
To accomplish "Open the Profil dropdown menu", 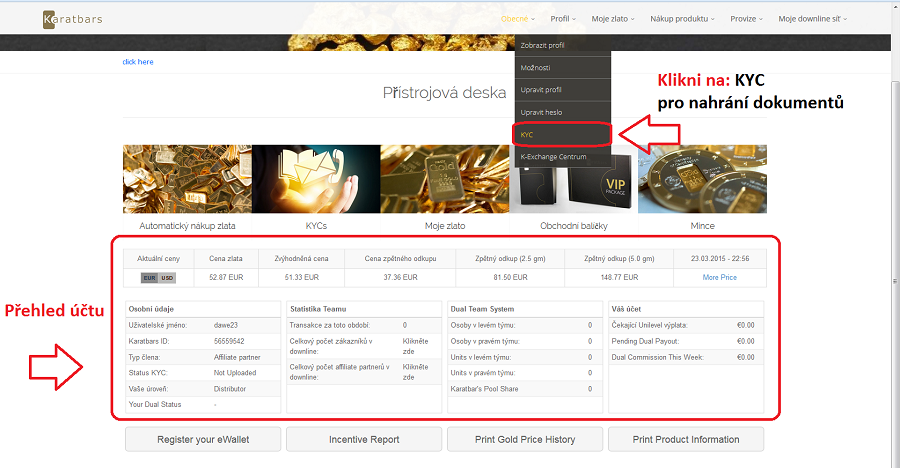I will tap(562, 19).
